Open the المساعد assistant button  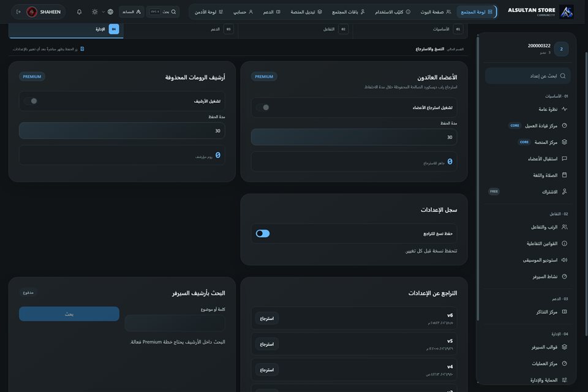pos(131,12)
